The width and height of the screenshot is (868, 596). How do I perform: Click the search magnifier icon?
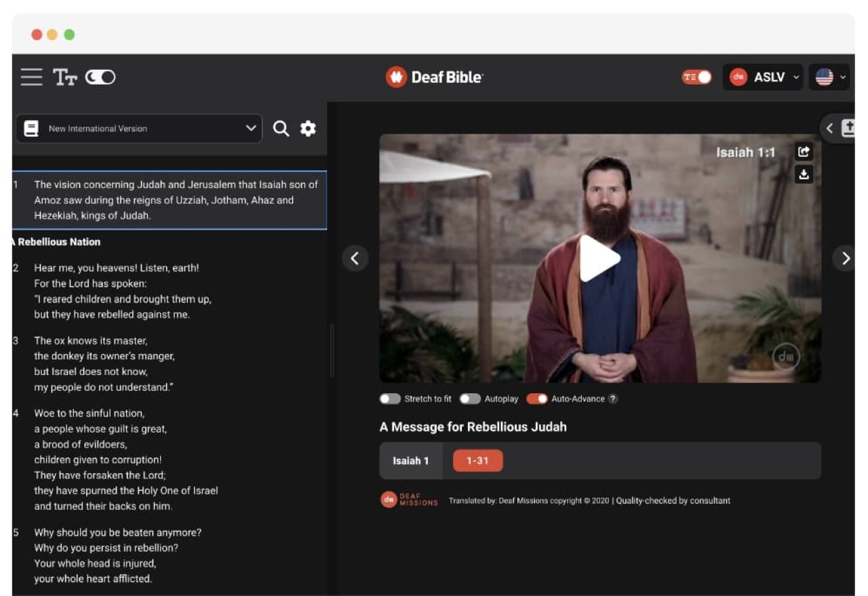coord(281,128)
